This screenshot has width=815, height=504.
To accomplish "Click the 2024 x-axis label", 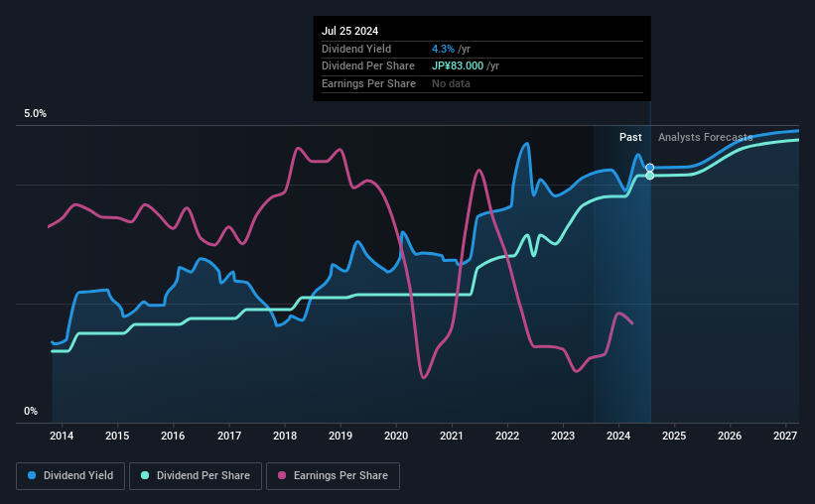I will click(618, 436).
